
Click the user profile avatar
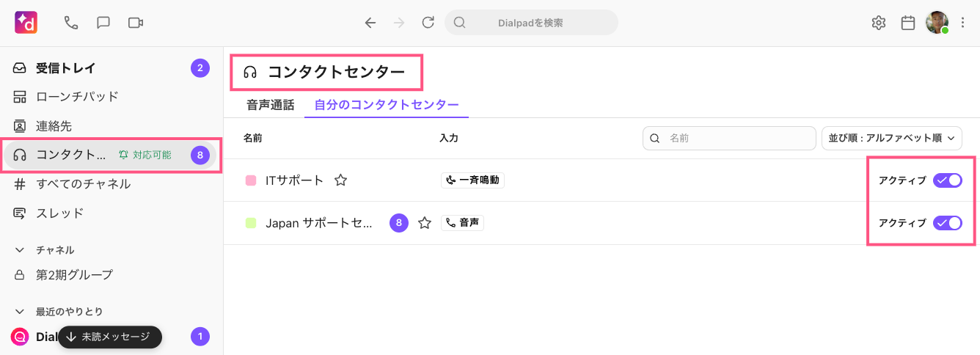click(x=937, y=23)
